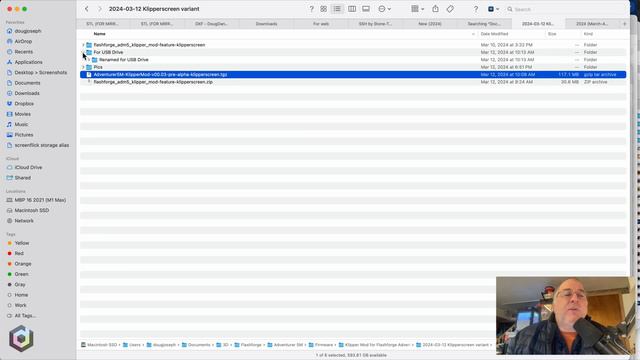Switch to the Searching tab
Screen dimensions: 640x360
[484, 24]
